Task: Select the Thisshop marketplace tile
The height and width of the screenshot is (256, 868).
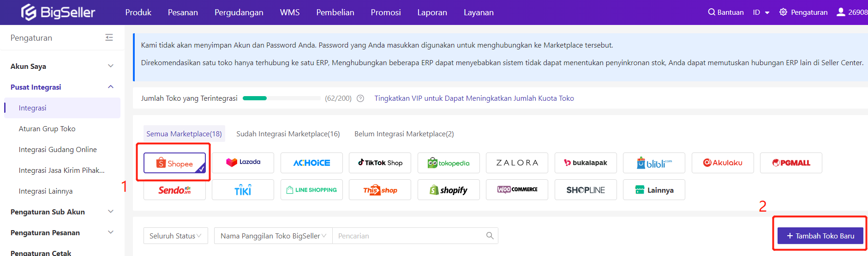Action: (380, 190)
